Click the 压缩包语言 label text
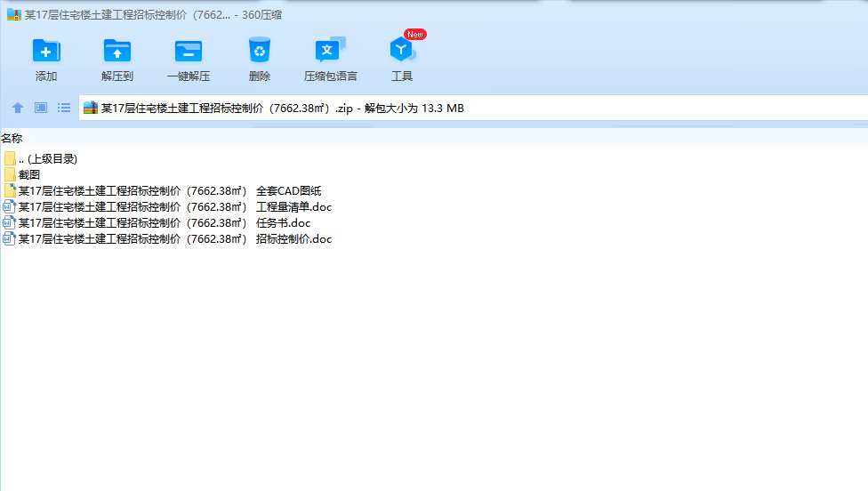The height and width of the screenshot is (491, 868). (331, 76)
